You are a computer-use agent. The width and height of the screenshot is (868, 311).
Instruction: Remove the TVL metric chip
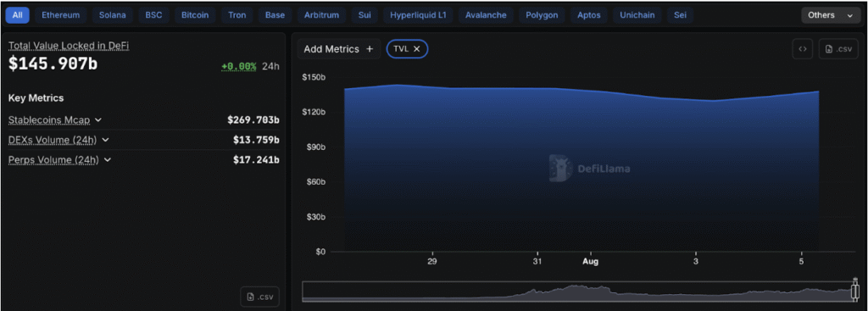pyautogui.click(x=417, y=48)
